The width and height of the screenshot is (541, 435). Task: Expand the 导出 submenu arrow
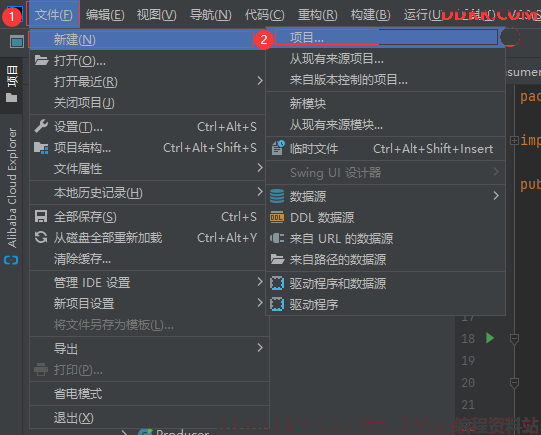tap(260, 348)
